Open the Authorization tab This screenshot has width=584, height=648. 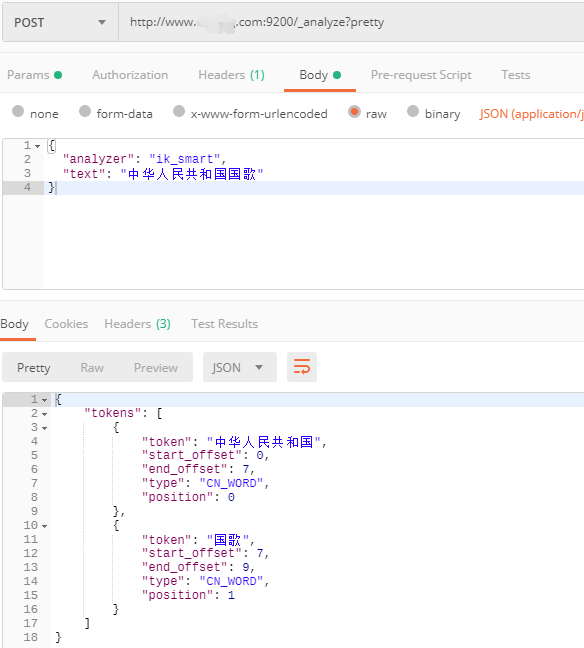click(130, 75)
